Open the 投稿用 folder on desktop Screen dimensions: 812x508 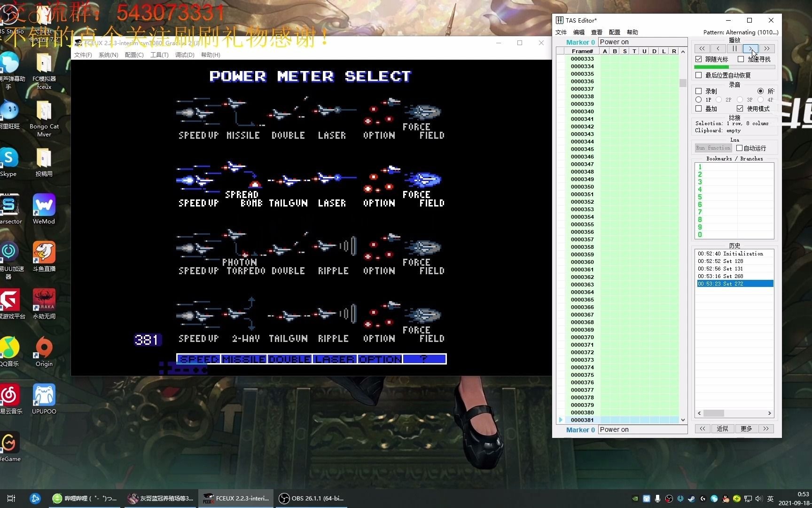(44, 162)
